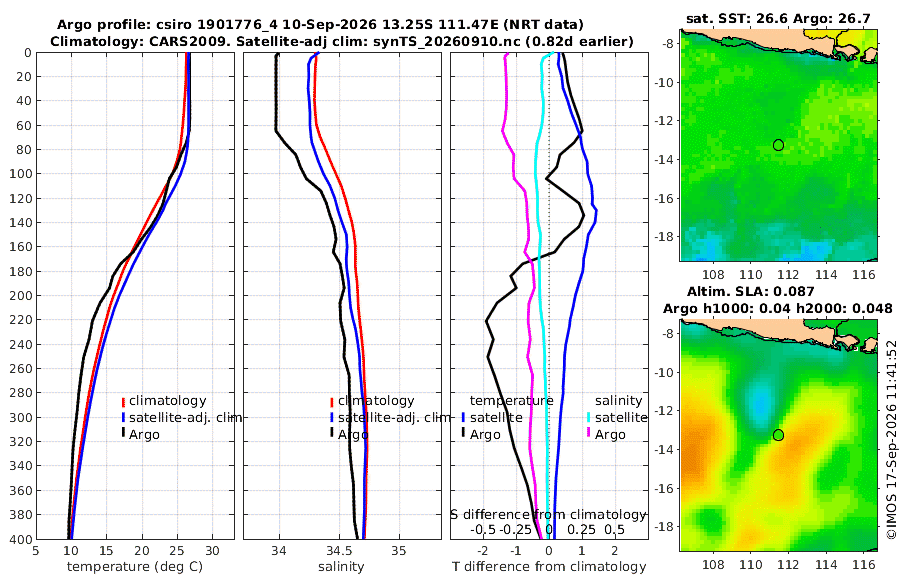Image resolution: width=900 pixels, height=580 pixels.
Task: Click the 'sat. SST: 26.6 Argo: 26.7' heading
Action: pyautogui.click(x=778, y=19)
